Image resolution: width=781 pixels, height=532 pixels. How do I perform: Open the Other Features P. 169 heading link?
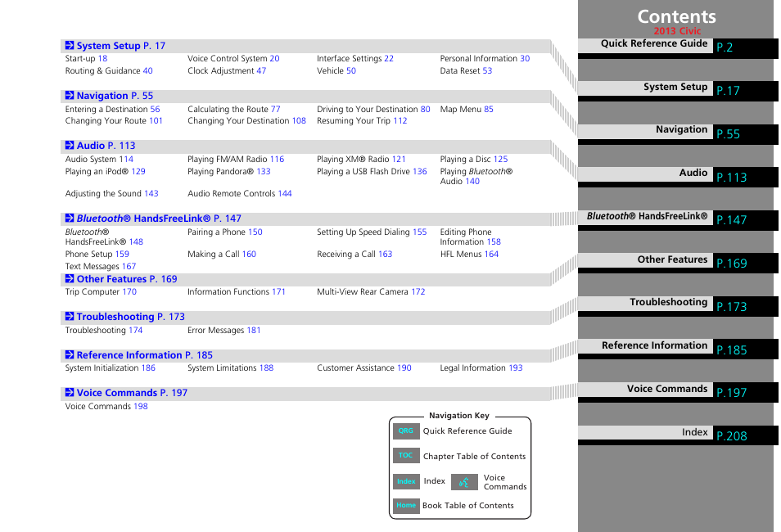tap(127, 279)
